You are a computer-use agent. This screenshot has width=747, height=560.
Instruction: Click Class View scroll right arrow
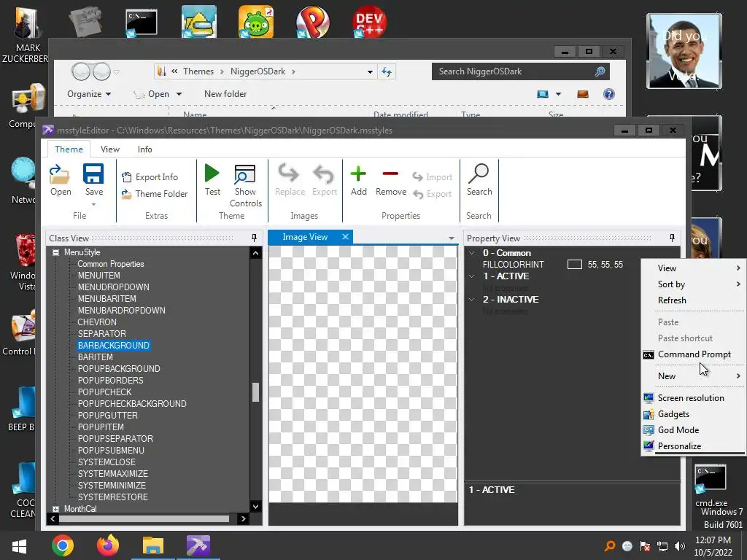(x=244, y=518)
